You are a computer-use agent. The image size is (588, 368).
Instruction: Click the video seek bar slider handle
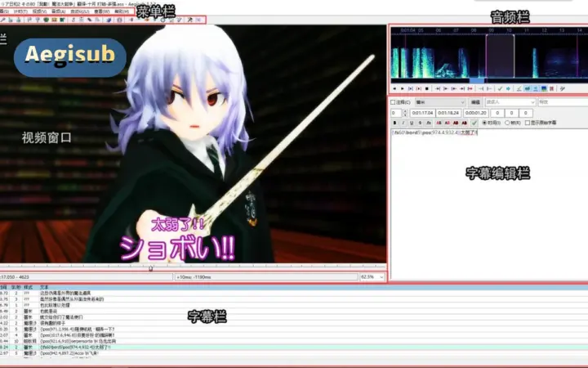(x=151, y=268)
